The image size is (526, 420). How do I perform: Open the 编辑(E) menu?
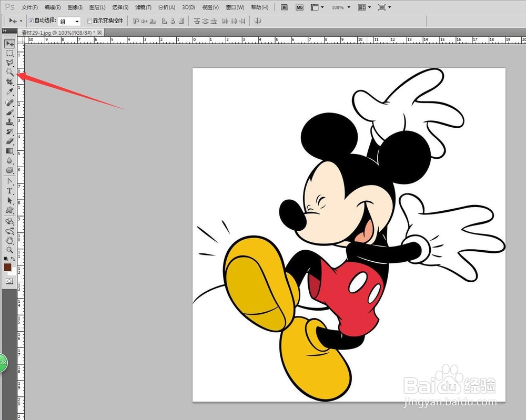coord(53,7)
